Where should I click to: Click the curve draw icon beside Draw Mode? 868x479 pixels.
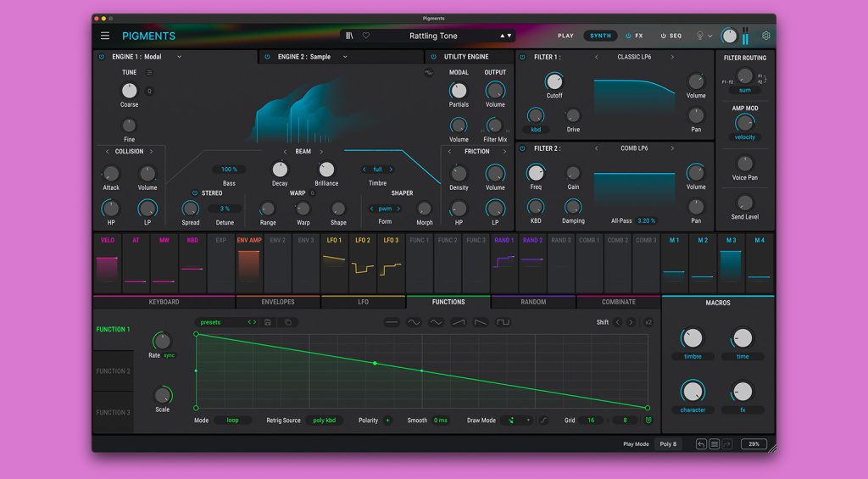click(543, 421)
